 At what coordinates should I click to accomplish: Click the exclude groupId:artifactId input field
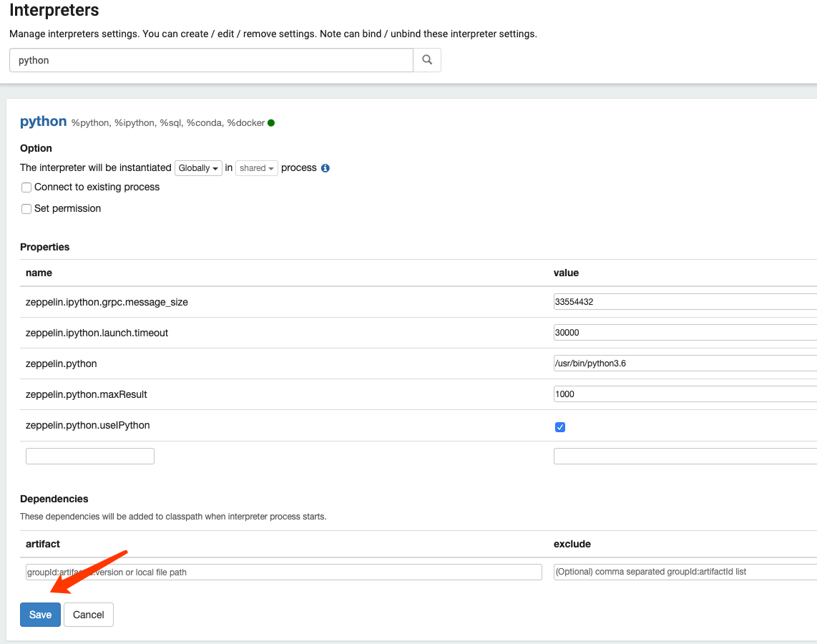[685, 572]
